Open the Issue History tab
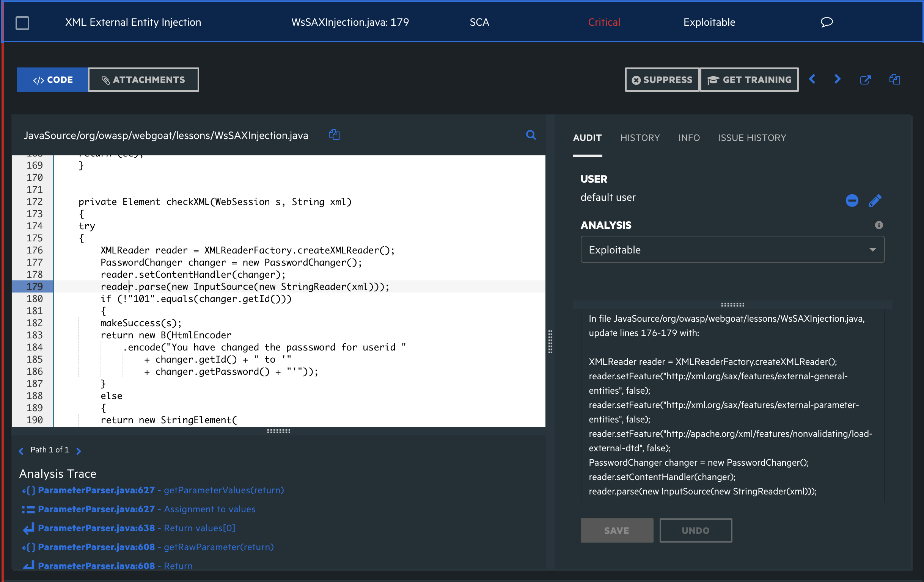924x582 pixels. (752, 138)
